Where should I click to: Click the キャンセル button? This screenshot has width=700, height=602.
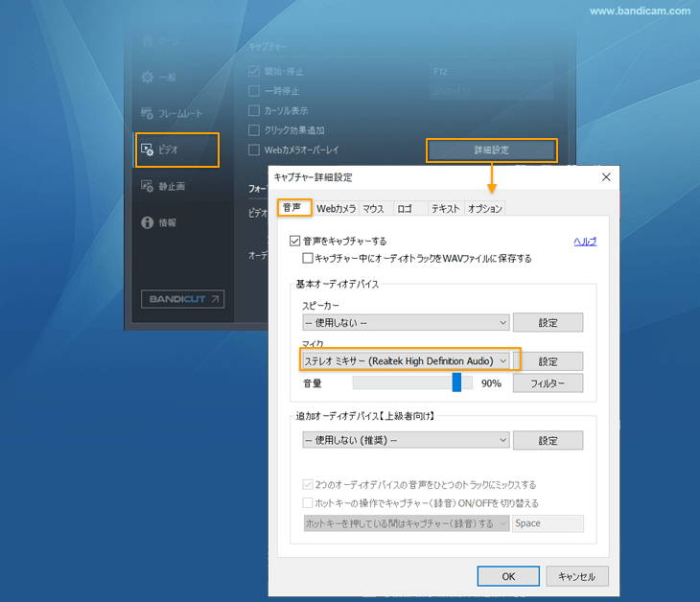577,576
